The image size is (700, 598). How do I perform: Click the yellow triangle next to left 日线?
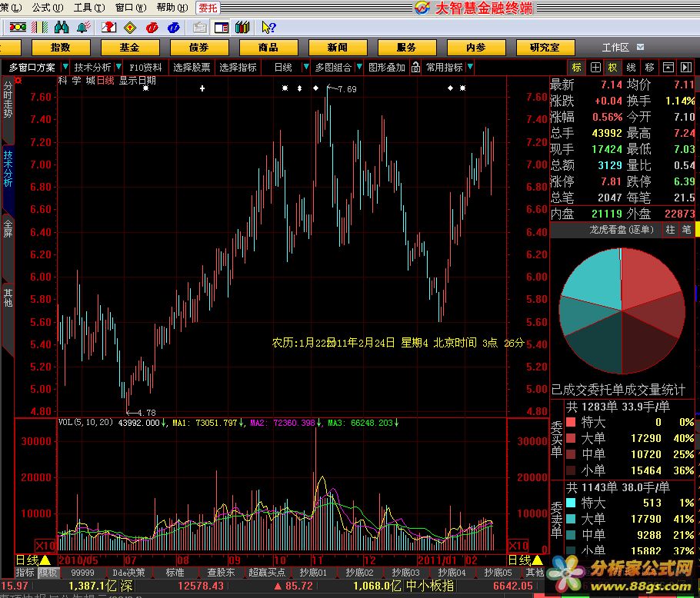tap(45, 560)
